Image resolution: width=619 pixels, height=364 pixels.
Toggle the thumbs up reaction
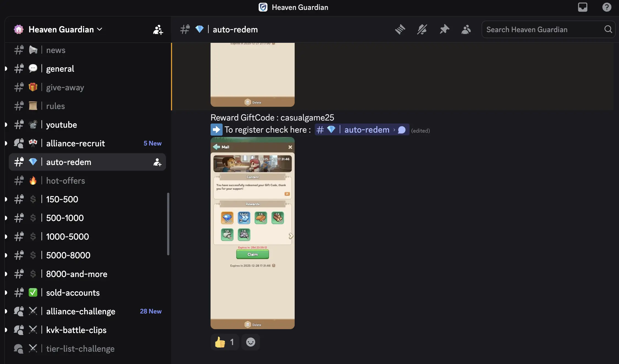coord(224,342)
